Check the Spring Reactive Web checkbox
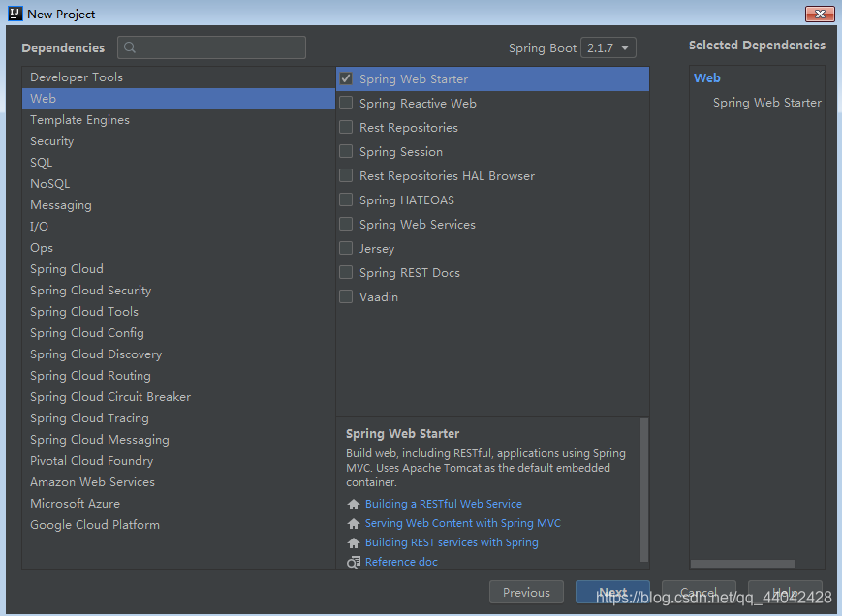Screen dimensions: 842x616 click(x=346, y=103)
